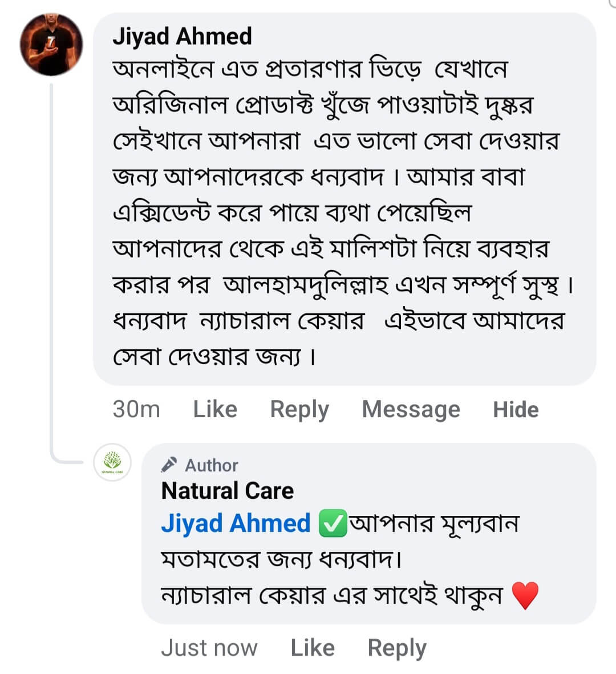Open the Natural Care page name
Viewport: 616px width, 674px height.
(228, 491)
